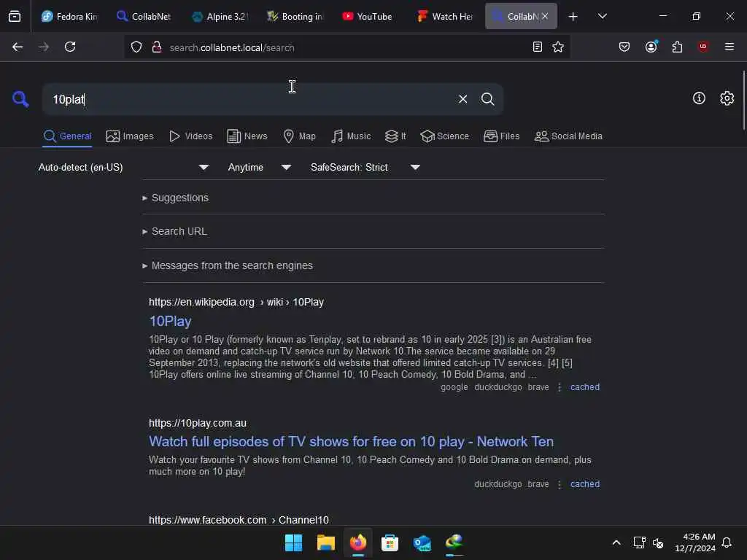Open the Anytime time range dropdown
This screenshot has width=747, height=560.
(x=260, y=167)
